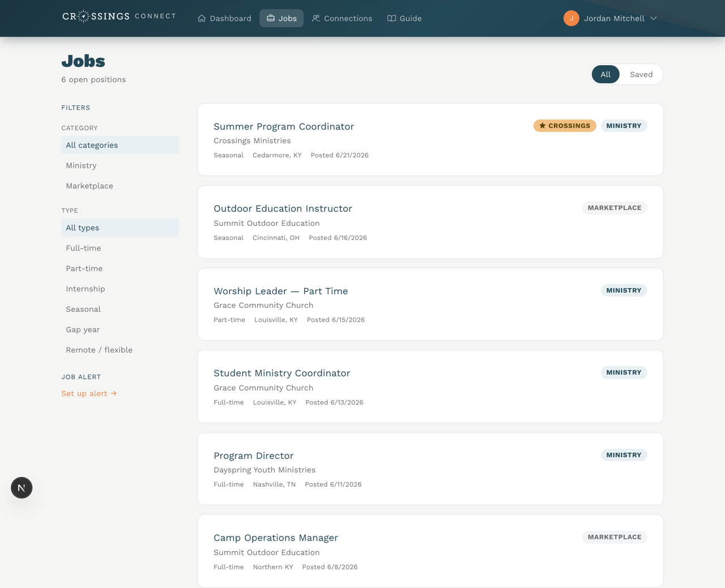Viewport: 725px width, 588px height.
Task: Click Posted 6/21/2026 date text
Action: click(x=339, y=155)
